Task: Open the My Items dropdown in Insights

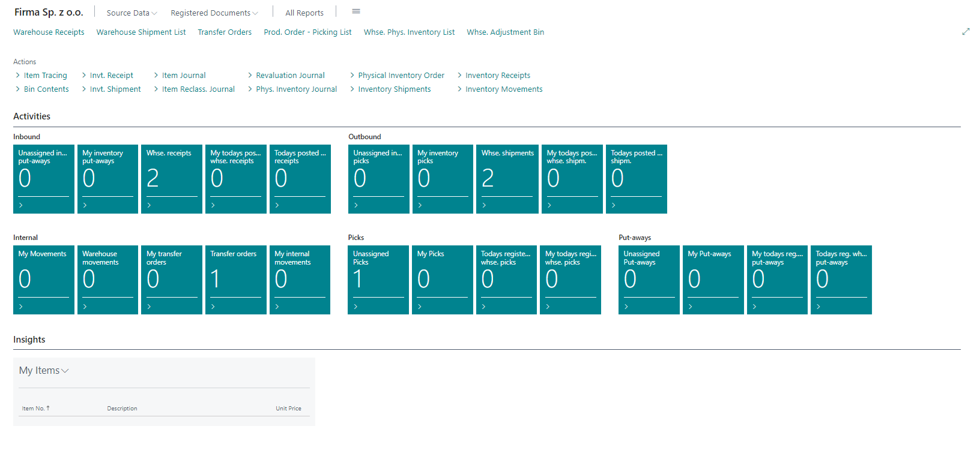Action: tap(44, 371)
